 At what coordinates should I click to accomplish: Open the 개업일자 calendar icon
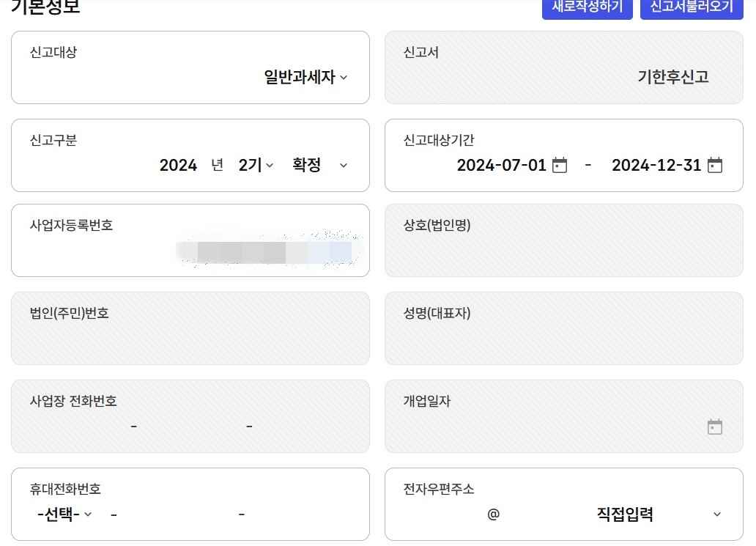click(714, 425)
